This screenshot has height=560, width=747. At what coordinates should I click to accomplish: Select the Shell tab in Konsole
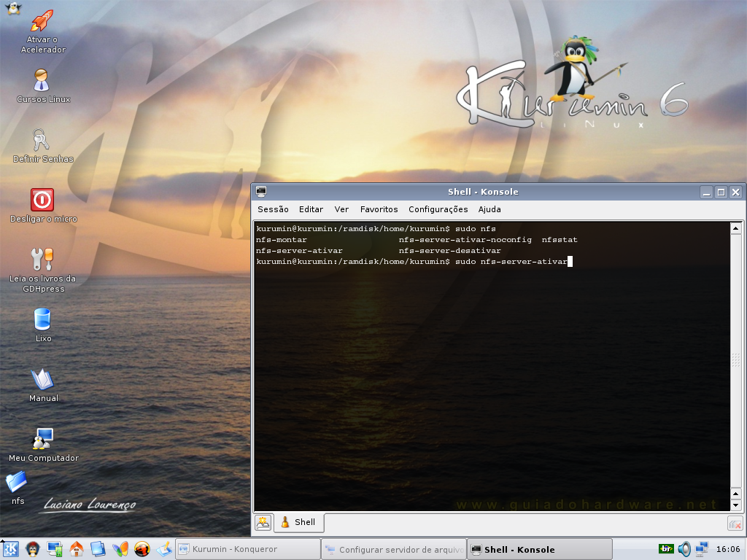click(x=298, y=522)
